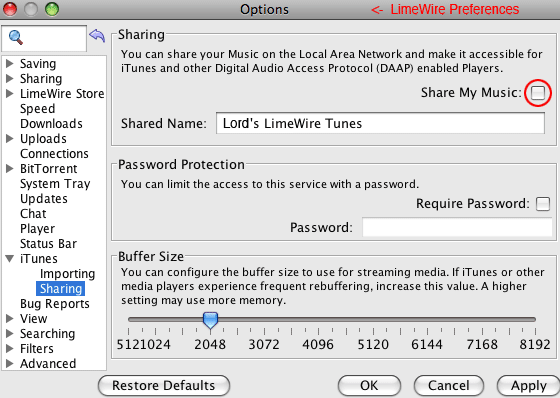Click into the Password input field

457,227
